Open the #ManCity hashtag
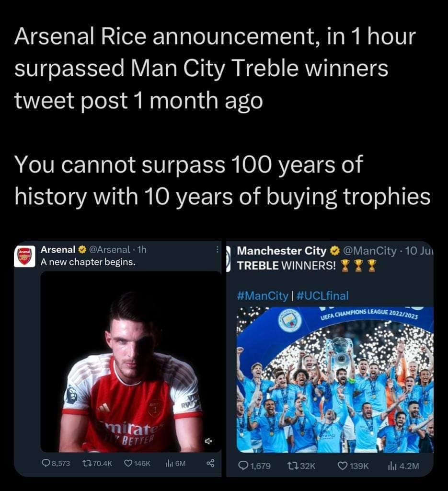Screen dimensions: 448x491 (262, 296)
